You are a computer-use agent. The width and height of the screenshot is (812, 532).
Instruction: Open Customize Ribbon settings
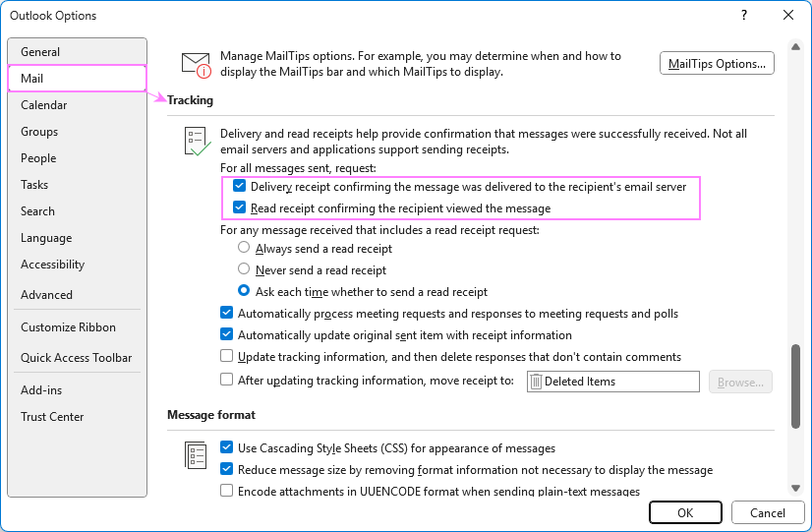[77, 327]
